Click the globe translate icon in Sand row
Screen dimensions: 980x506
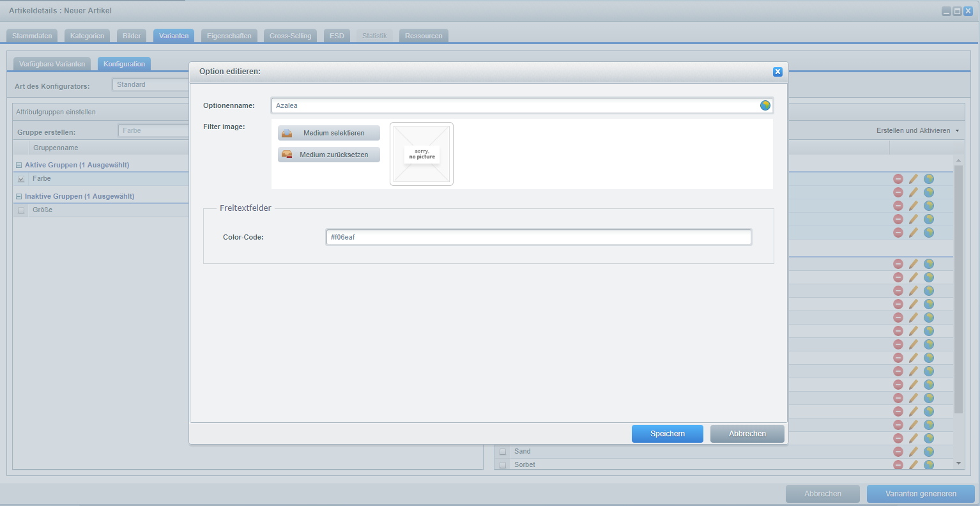click(929, 452)
